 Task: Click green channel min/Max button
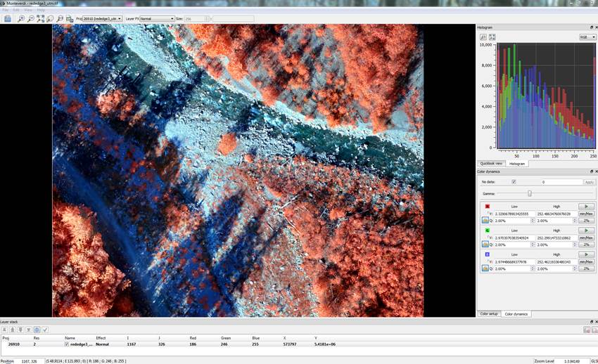tap(587, 238)
